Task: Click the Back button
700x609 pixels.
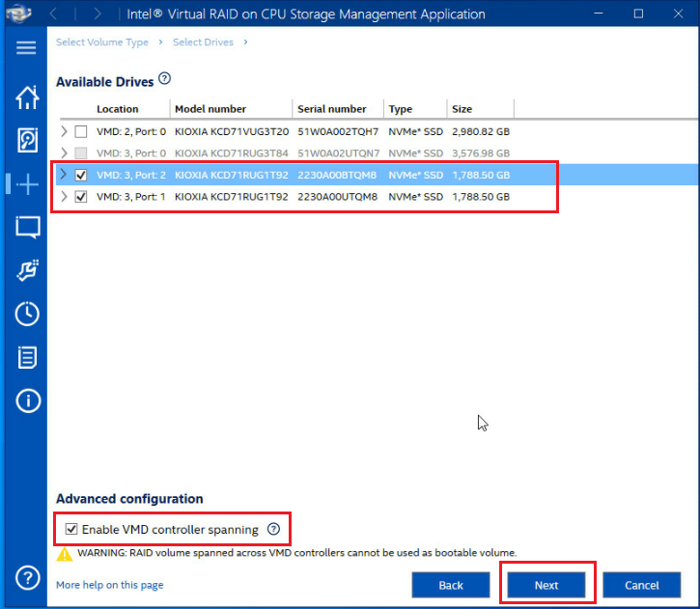Action: point(451,585)
